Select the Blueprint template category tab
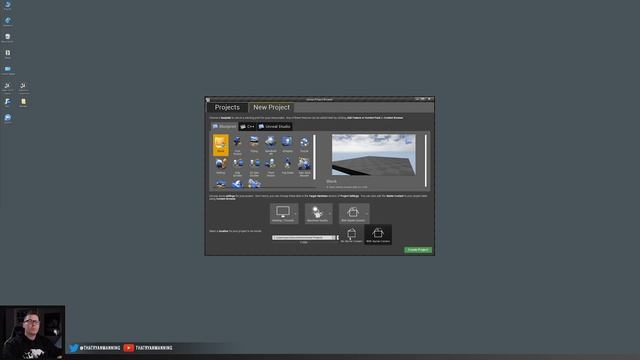The width and height of the screenshot is (640, 360). click(x=224, y=127)
